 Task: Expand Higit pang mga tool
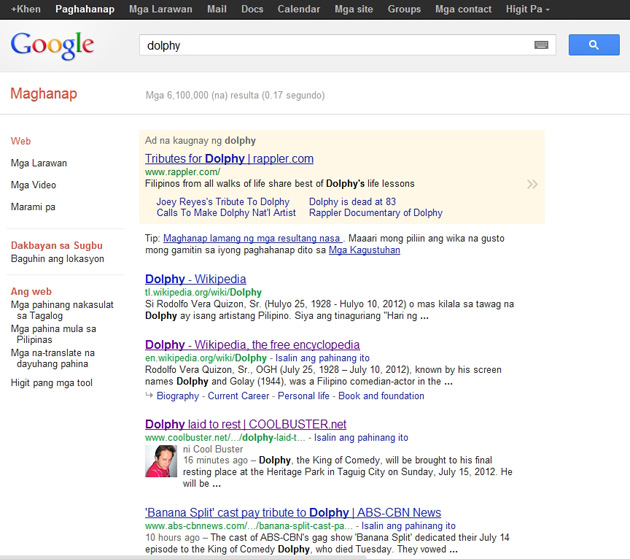[x=51, y=383]
